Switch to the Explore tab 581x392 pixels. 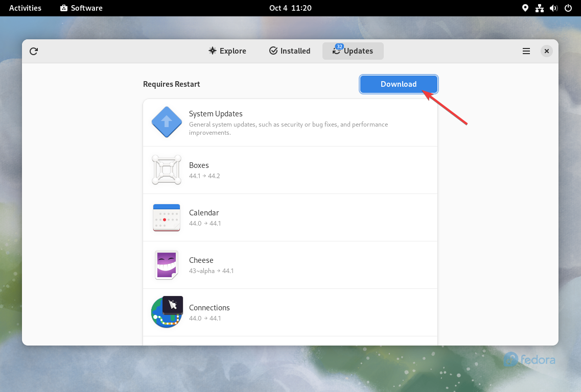click(x=227, y=51)
